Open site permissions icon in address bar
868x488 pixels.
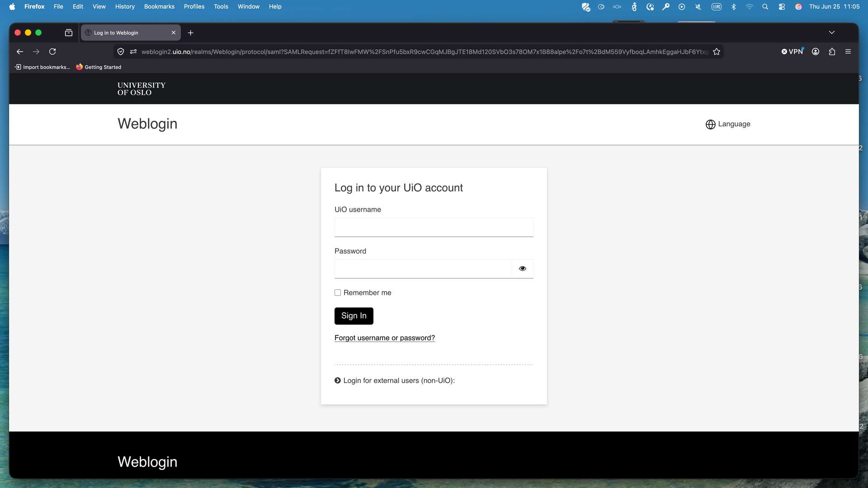click(x=133, y=52)
